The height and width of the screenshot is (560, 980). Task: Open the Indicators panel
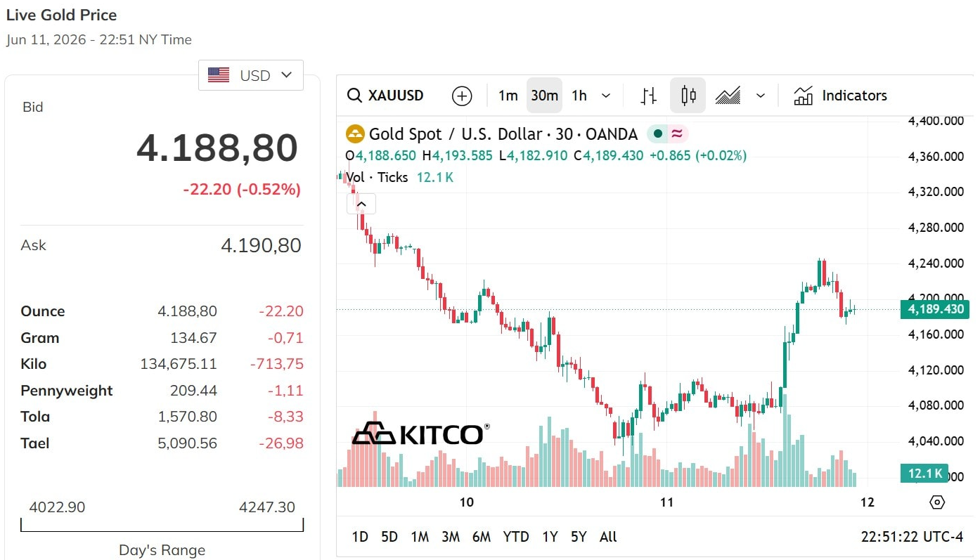840,96
